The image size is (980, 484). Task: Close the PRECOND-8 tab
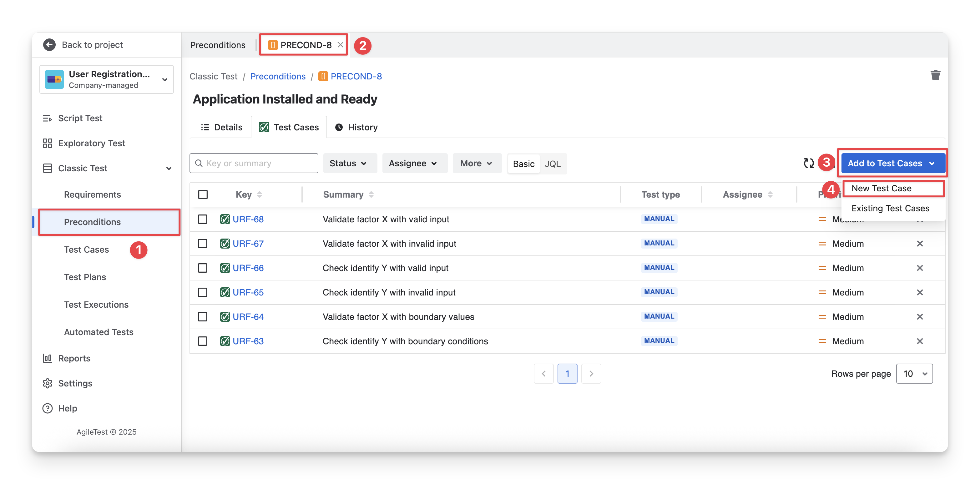[x=340, y=44]
